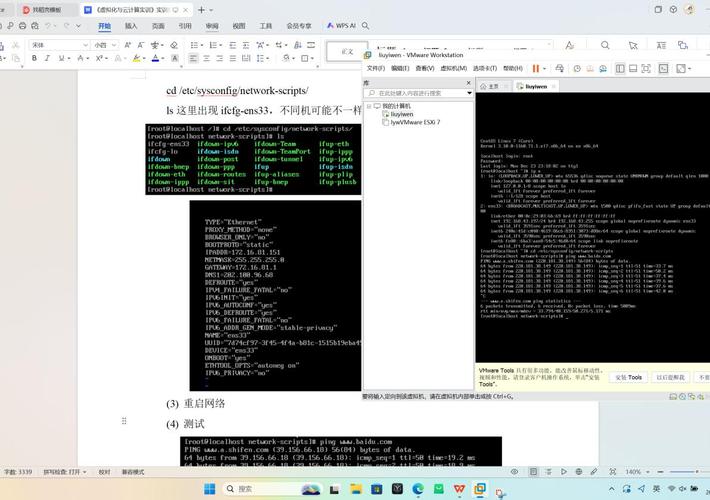Image resolution: width=710 pixels, height=500 pixels.
Task: Justify the paragraph text in WPS
Action: click(233, 58)
